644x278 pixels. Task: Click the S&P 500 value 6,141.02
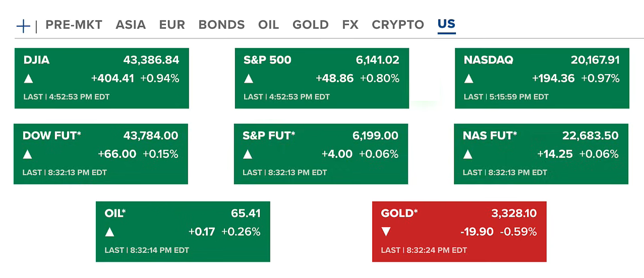tap(377, 60)
